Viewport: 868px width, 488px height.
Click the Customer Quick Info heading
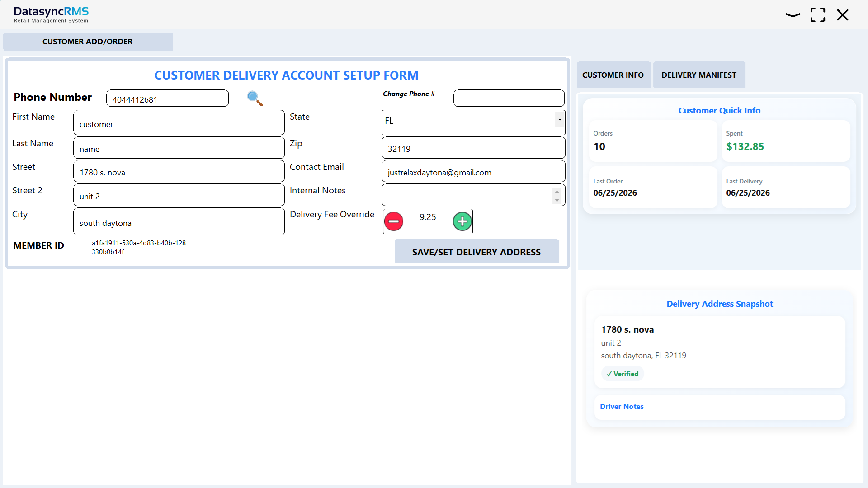tap(719, 111)
